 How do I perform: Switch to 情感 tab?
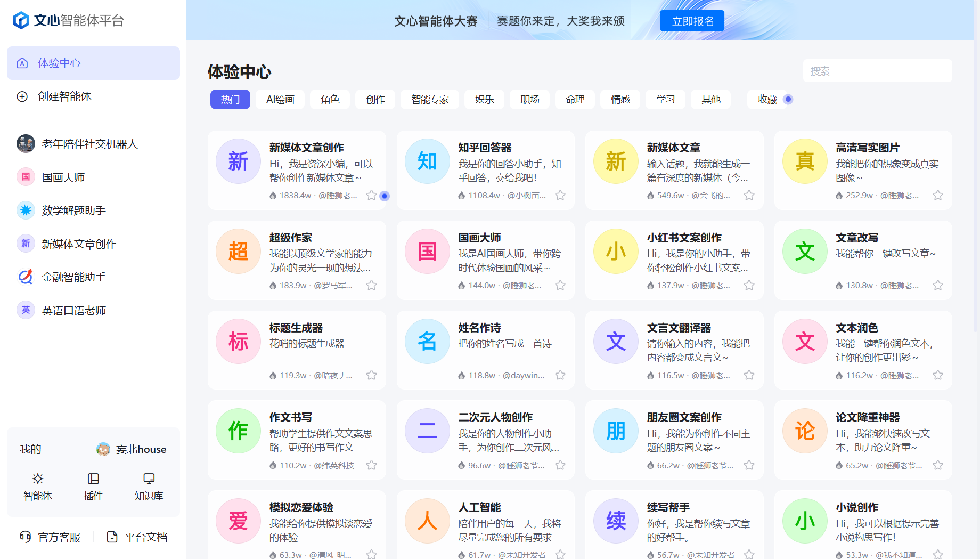pos(620,99)
